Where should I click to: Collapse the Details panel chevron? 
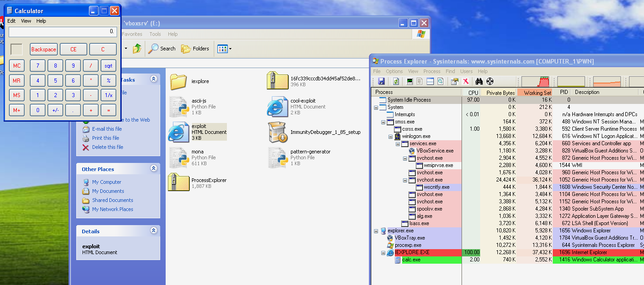click(153, 231)
